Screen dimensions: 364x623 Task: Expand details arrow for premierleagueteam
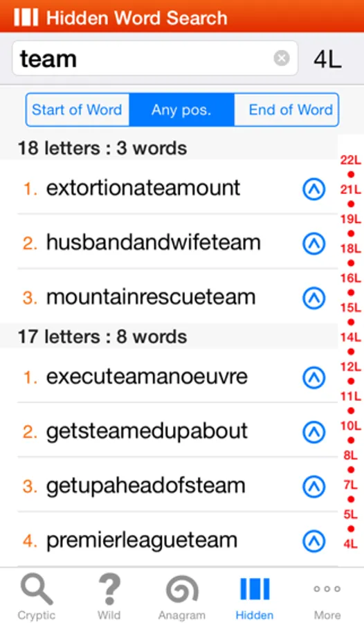(314, 541)
